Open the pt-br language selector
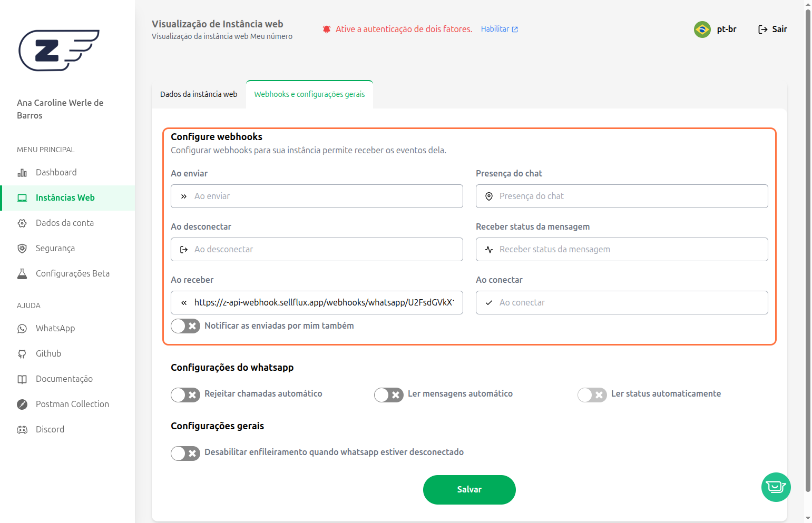Screen dimensions: 812x523 (716, 29)
